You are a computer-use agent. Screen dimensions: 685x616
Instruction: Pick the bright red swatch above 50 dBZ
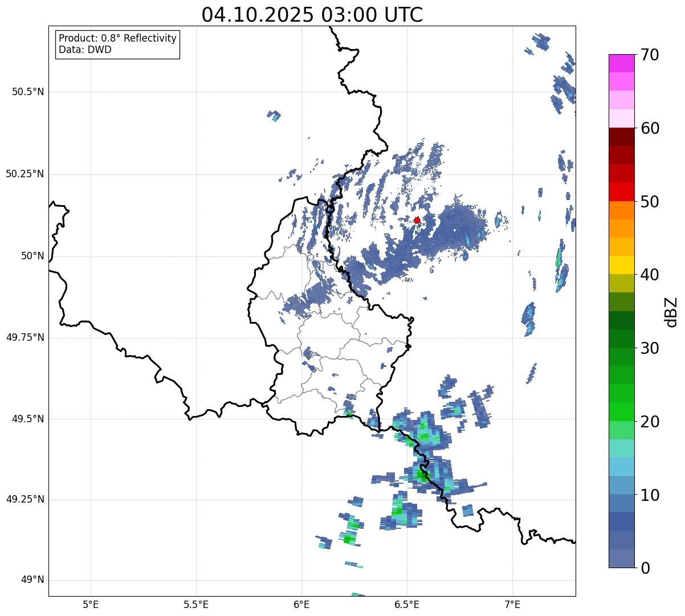(x=621, y=191)
